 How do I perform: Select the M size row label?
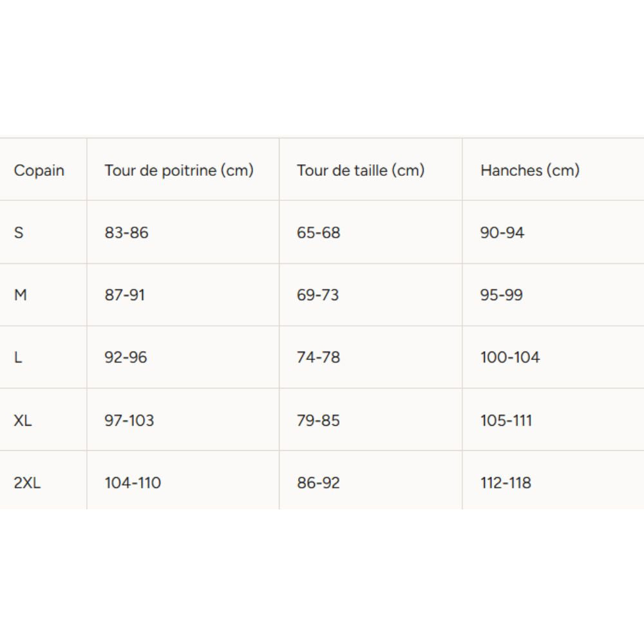click(x=20, y=295)
